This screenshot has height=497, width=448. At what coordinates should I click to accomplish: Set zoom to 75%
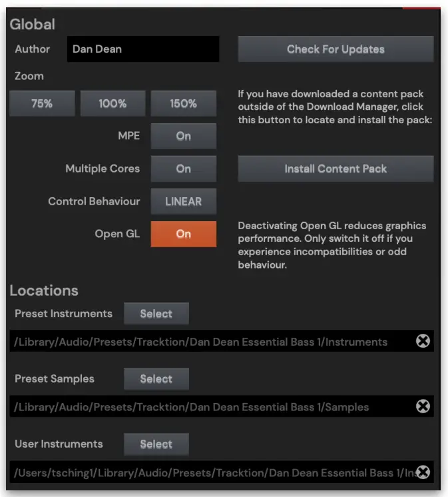coord(42,104)
